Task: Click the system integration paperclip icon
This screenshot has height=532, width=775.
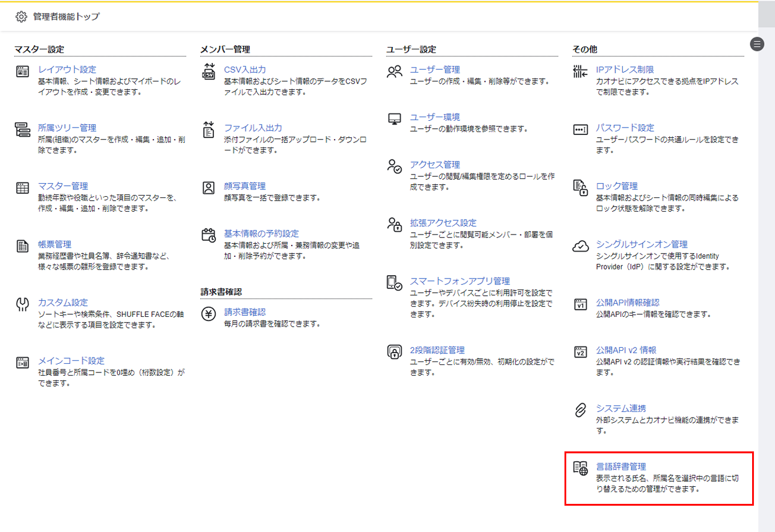Action: click(x=581, y=410)
